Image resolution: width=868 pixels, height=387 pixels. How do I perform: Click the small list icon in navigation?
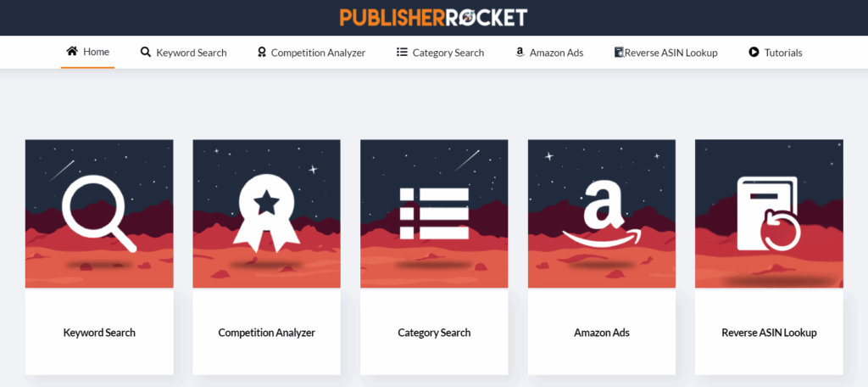402,52
